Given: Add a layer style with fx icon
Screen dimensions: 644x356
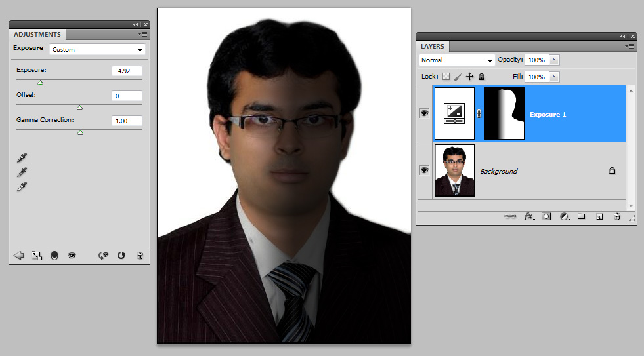Looking at the screenshot, I should (528, 216).
